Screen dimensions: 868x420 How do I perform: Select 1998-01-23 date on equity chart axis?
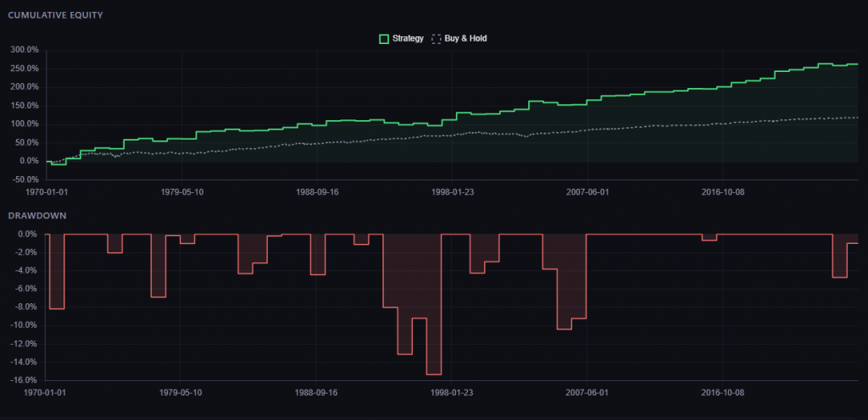451,191
